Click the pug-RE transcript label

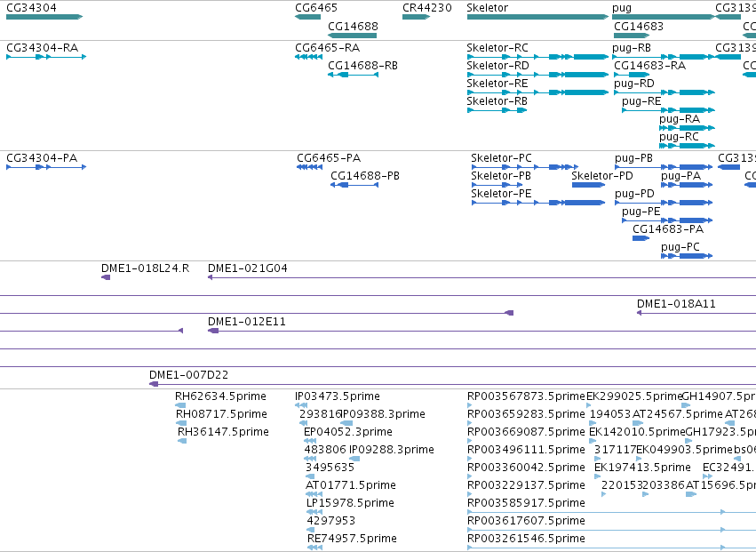click(x=641, y=102)
